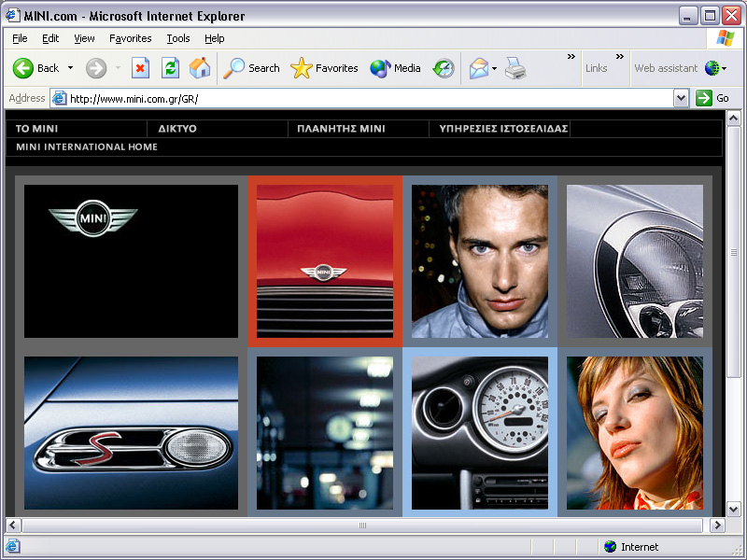Open the Favorites pane from the toolbar
The width and height of the screenshot is (747, 560).
click(324, 68)
